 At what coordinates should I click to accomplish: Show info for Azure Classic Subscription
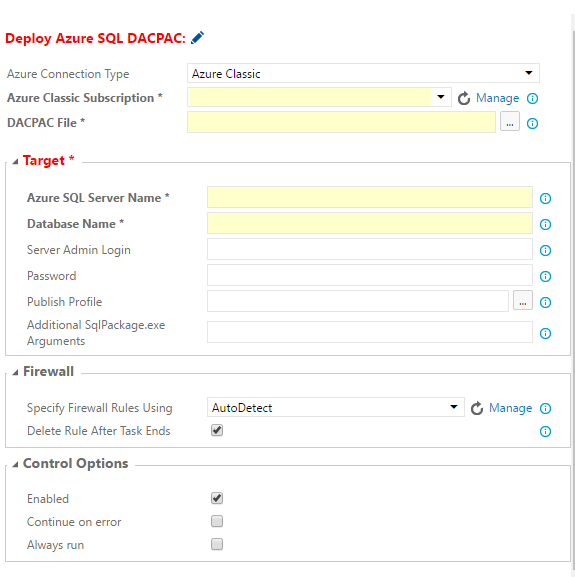click(532, 98)
